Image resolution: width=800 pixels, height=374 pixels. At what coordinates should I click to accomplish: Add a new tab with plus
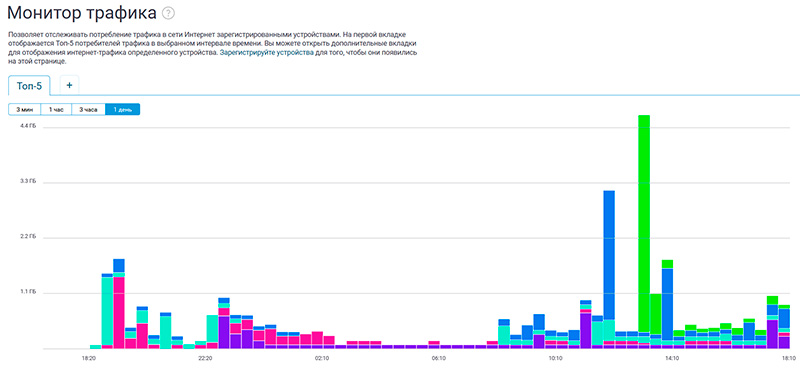tap(69, 85)
